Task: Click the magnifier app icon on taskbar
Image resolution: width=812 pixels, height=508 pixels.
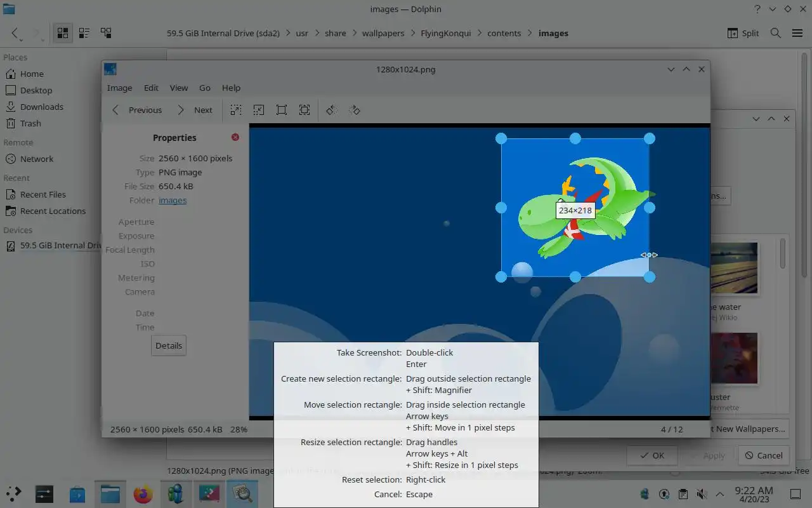Action: [242, 493]
